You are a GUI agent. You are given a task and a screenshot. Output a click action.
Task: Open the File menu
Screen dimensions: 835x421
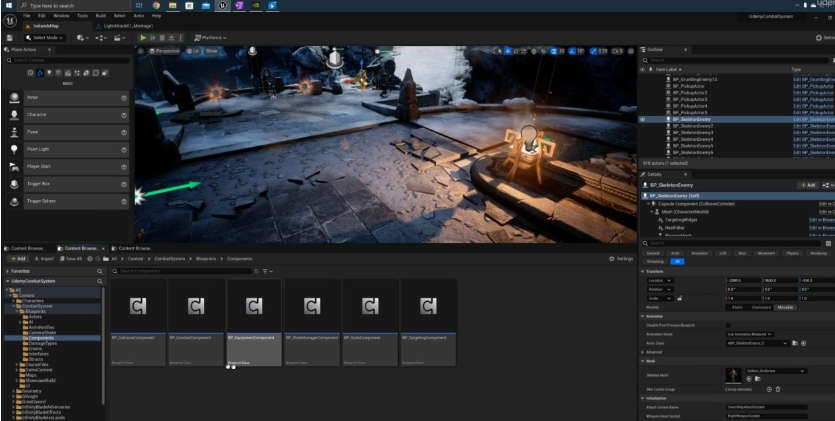point(27,16)
